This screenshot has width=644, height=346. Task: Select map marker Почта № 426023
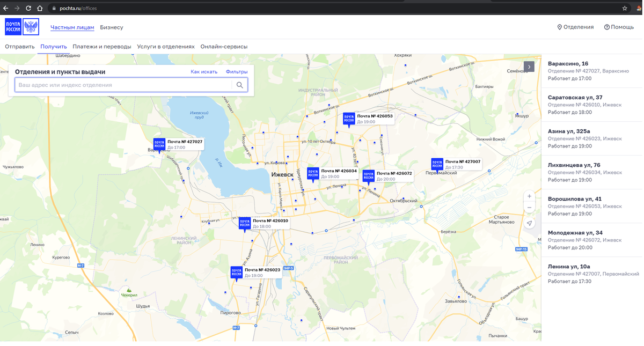(256, 273)
